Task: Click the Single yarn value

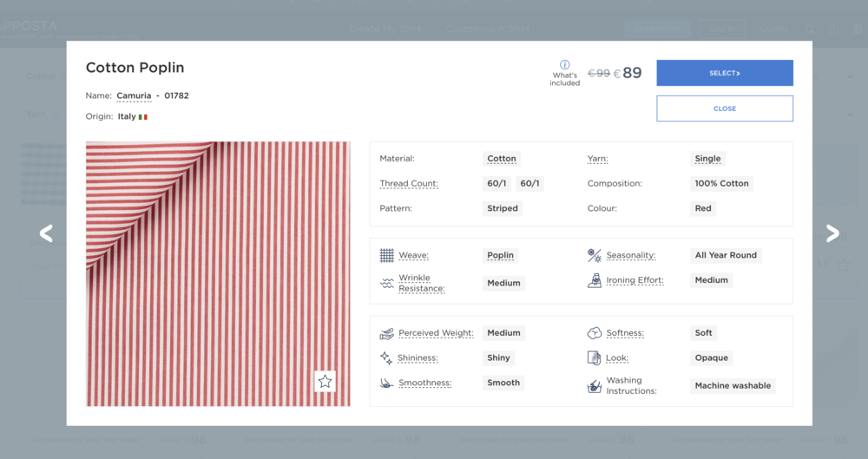Action: point(708,159)
